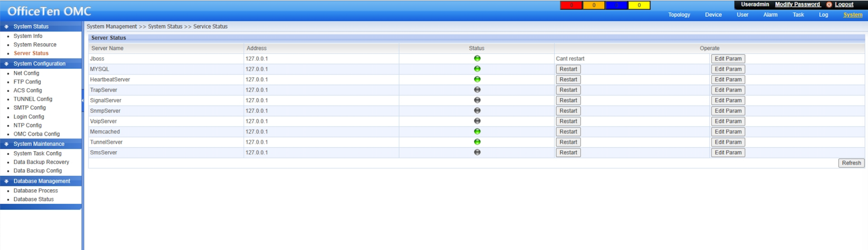Restart the MYSQL server
The height and width of the screenshot is (250, 868).
tap(568, 69)
